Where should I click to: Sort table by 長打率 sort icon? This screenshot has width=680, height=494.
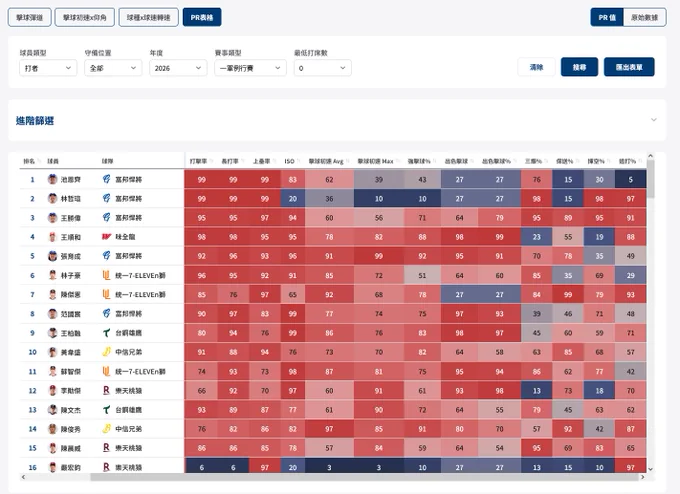243,161
